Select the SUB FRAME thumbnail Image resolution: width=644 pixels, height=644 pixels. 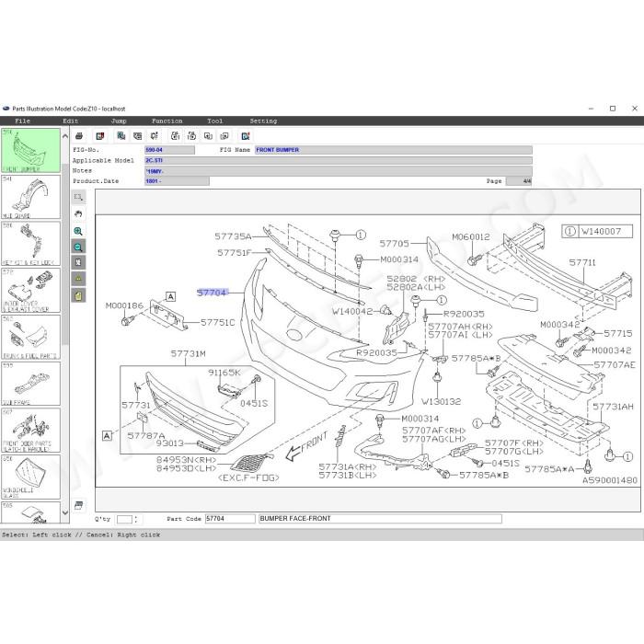tap(30, 384)
